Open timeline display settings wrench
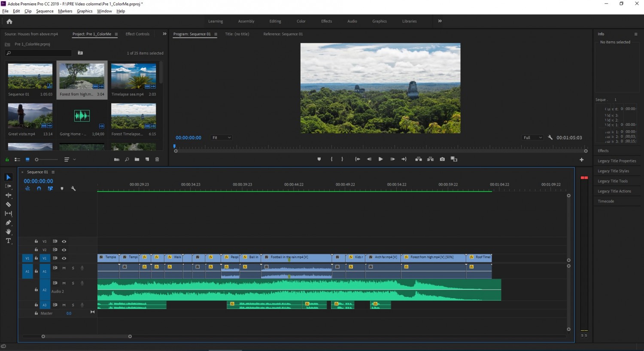 pyautogui.click(x=73, y=188)
